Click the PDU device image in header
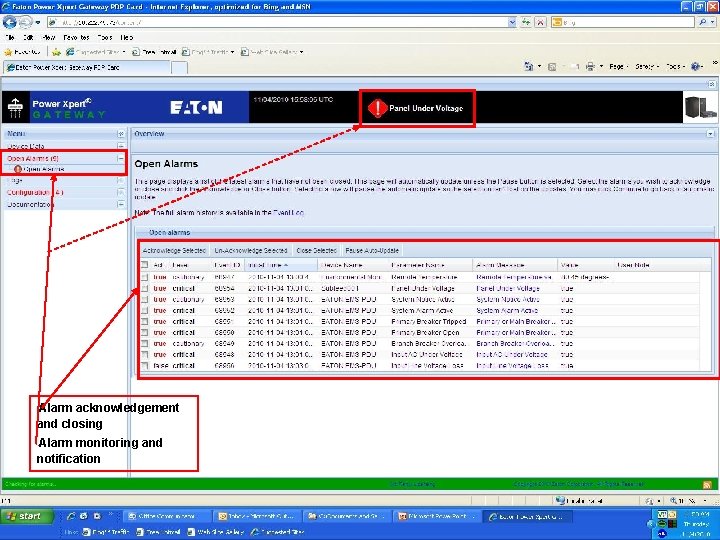 coord(700,107)
